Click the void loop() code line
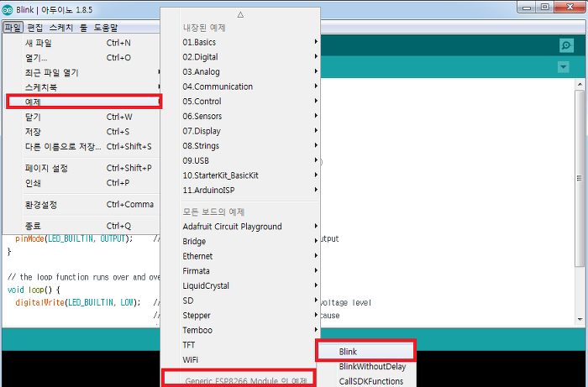Viewport: 588px width, 387px height. pyautogui.click(x=34, y=290)
